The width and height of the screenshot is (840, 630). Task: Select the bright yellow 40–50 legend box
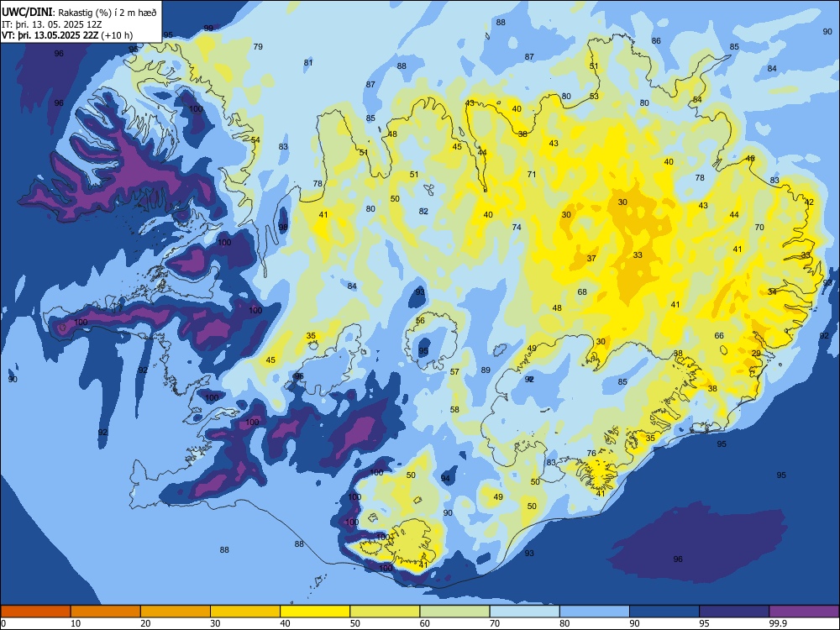pos(315,612)
